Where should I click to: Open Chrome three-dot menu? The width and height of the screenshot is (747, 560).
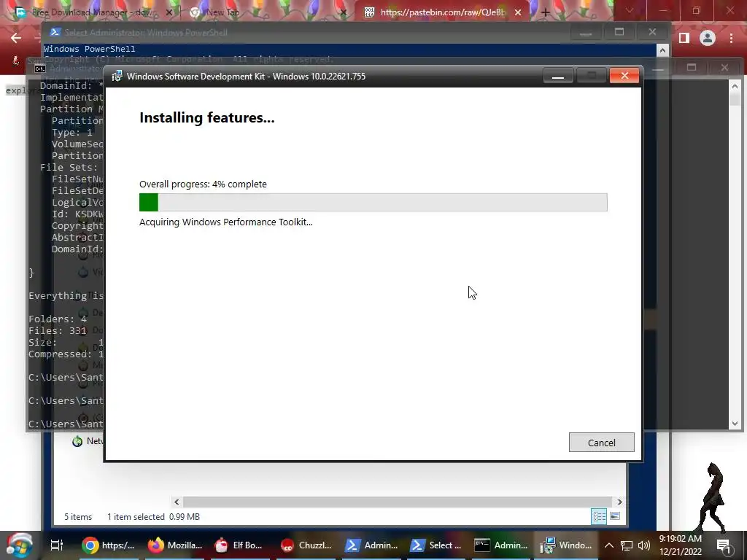pyautogui.click(x=731, y=38)
